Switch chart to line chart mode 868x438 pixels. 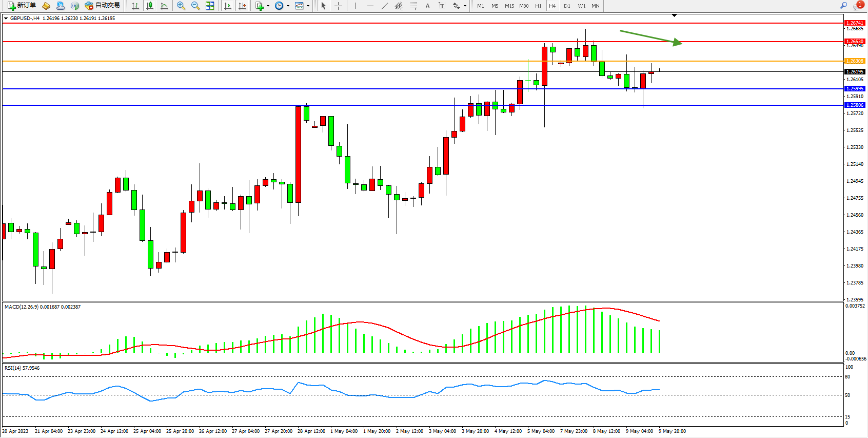click(164, 6)
